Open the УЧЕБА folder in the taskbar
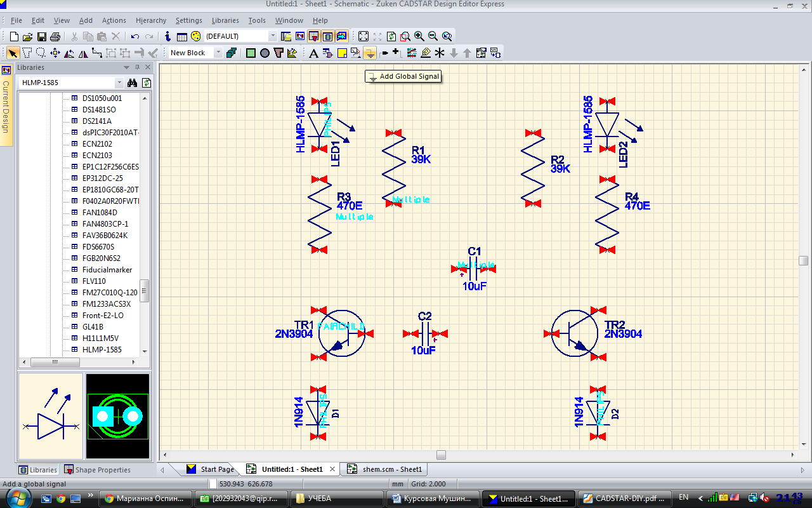Viewport: 812px width, 508px height. pyautogui.click(x=337, y=498)
